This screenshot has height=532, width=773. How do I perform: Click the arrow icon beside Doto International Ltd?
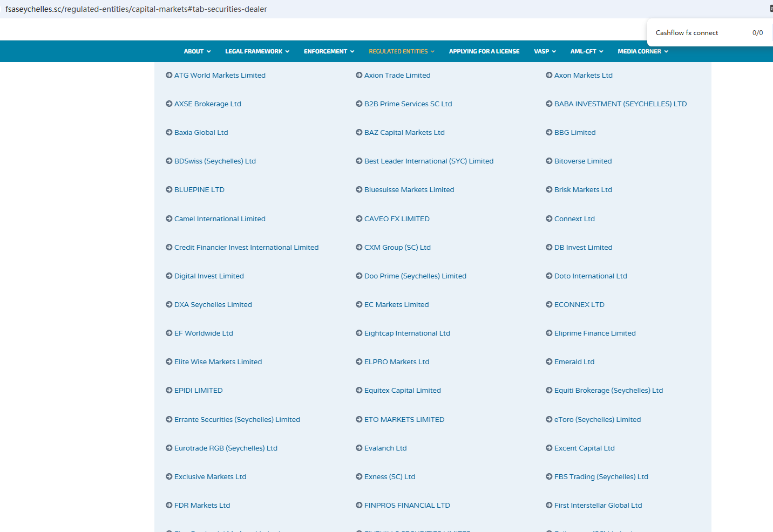pyautogui.click(x=549, y=276)
